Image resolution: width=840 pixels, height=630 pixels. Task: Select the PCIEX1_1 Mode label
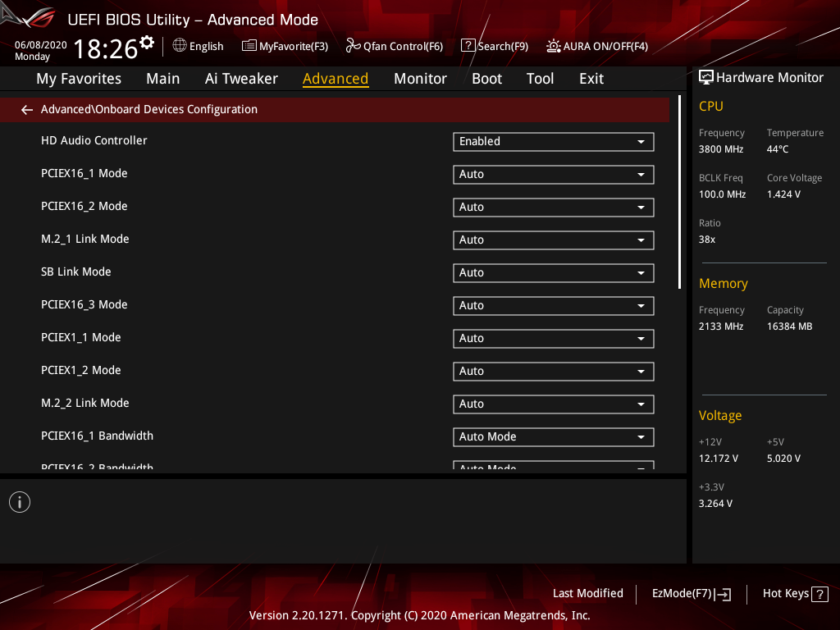pyautogui.click(x=81, y=337)
